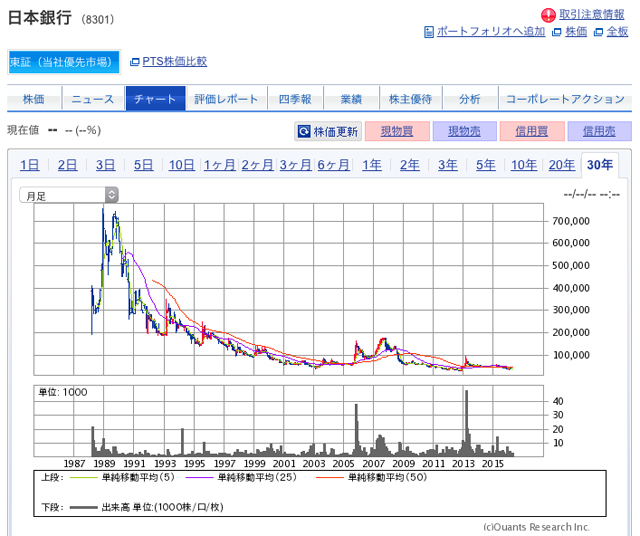
Task: Click the 700,000 price axis label
Action: coord(571,221)
